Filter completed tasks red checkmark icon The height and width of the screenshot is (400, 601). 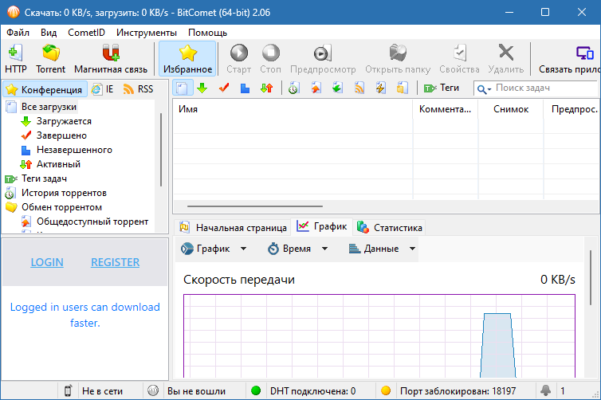[224, 88]
